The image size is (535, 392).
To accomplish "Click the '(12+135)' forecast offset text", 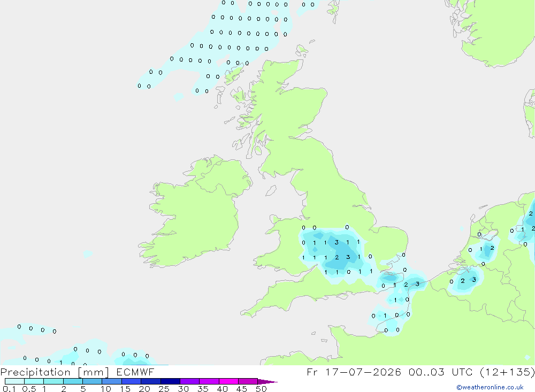I will pos(507,372).
